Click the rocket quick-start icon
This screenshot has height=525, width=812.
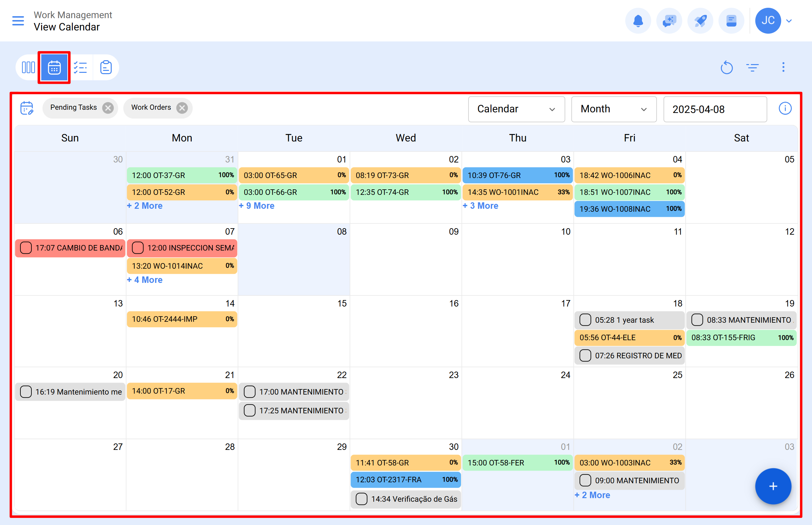click(700, 21)
